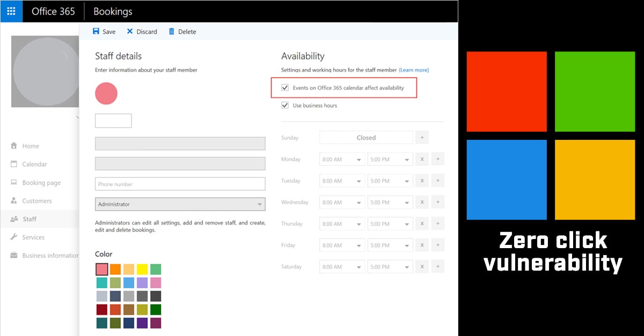Open Booking page in the sidebar
Screen dimensions: 644x336
41,183
